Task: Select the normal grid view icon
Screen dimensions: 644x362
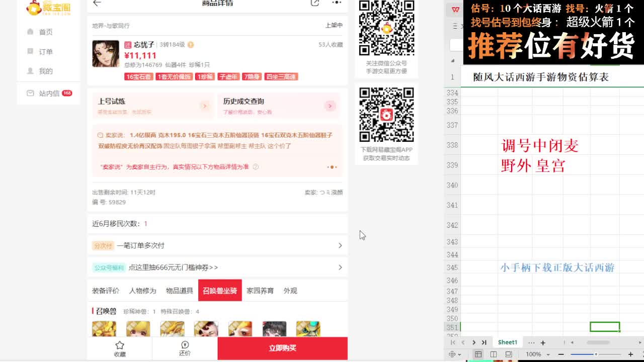Action: point(478,354)
